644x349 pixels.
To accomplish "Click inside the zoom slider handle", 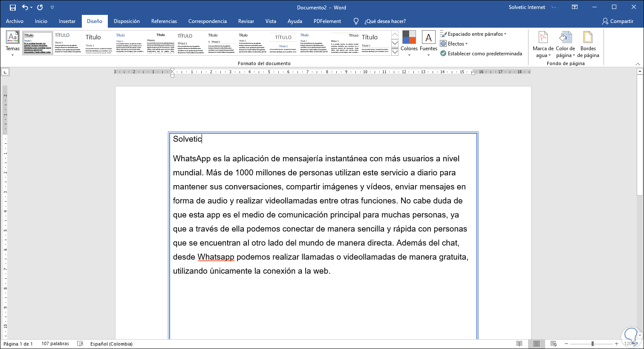I will pyautogui.click(x=592, y=343).
